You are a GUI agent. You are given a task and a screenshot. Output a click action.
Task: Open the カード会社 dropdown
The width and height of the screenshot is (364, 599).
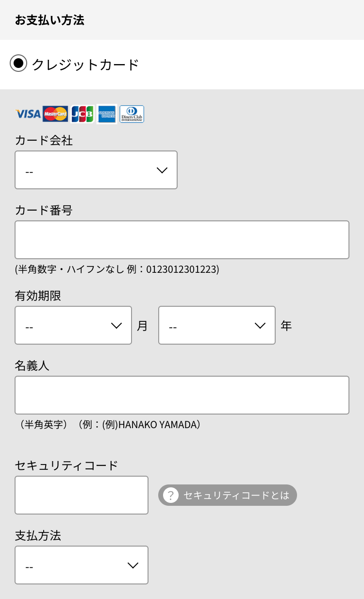click(x=96, y=170)
